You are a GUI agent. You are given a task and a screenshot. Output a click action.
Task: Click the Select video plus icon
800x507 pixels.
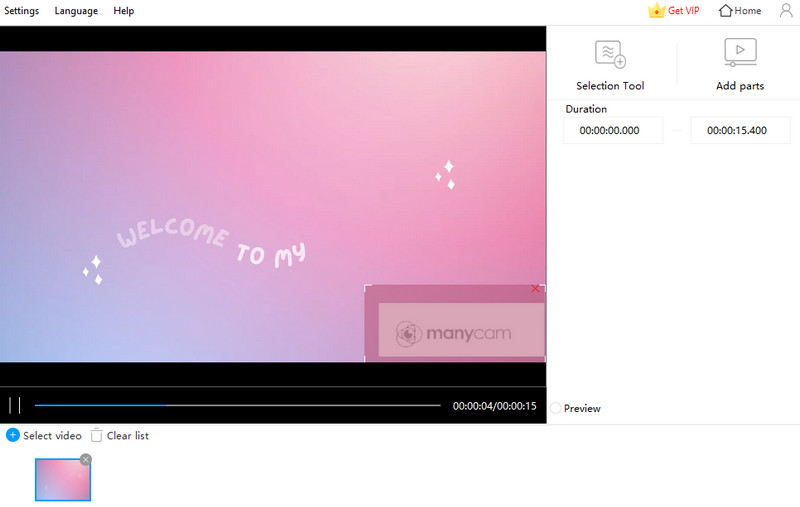pos(13,435)
